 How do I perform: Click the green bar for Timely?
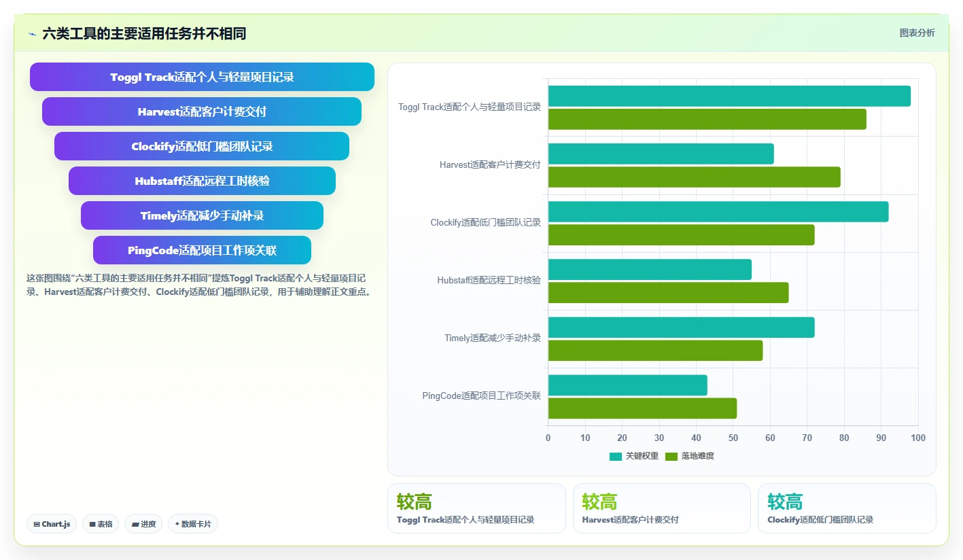coord(656,350)
